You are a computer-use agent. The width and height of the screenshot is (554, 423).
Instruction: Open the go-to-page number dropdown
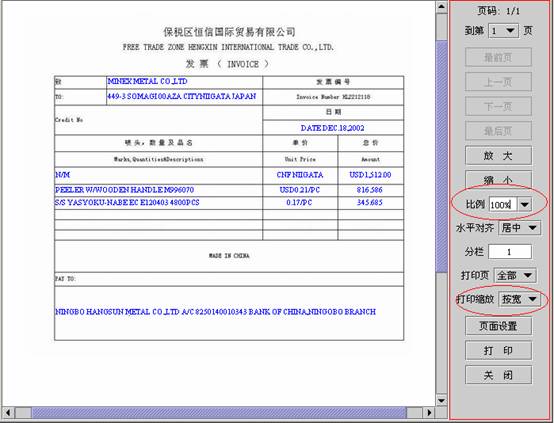(503, 31)
